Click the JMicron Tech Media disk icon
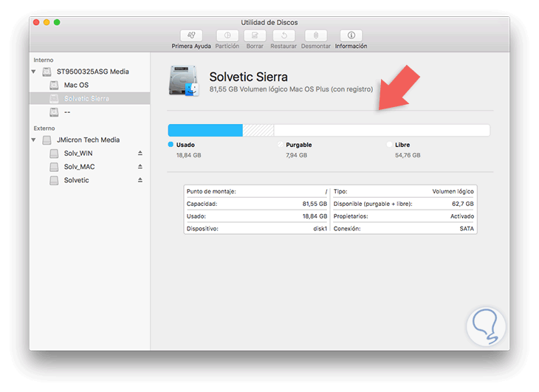The height and width of the screenshot is (392, 539). 47,140
